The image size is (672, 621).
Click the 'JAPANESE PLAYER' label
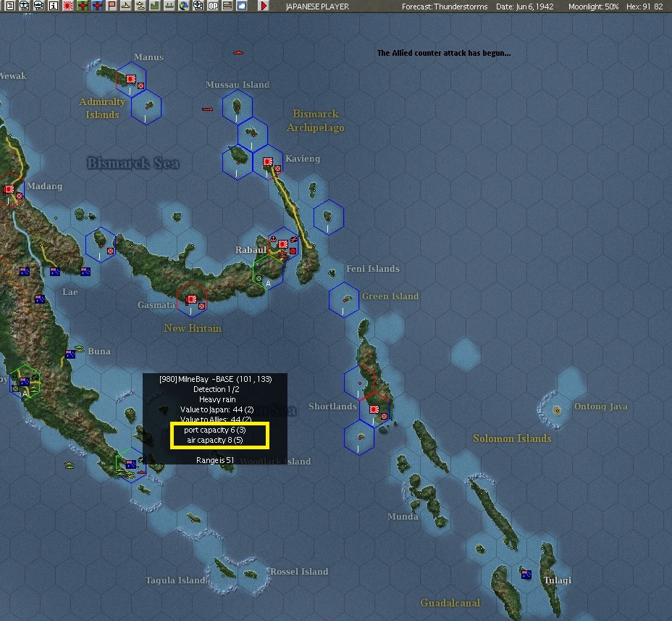pos(318,7)
